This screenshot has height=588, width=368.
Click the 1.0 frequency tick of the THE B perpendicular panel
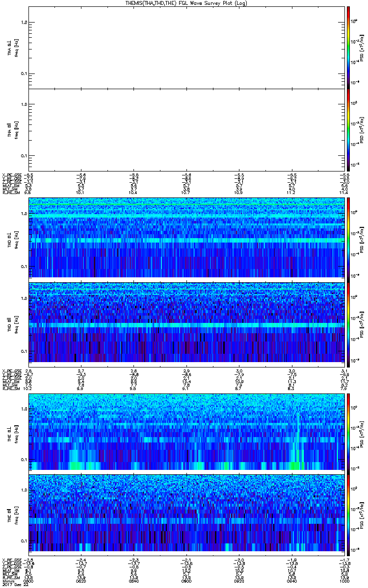(24, 408)
